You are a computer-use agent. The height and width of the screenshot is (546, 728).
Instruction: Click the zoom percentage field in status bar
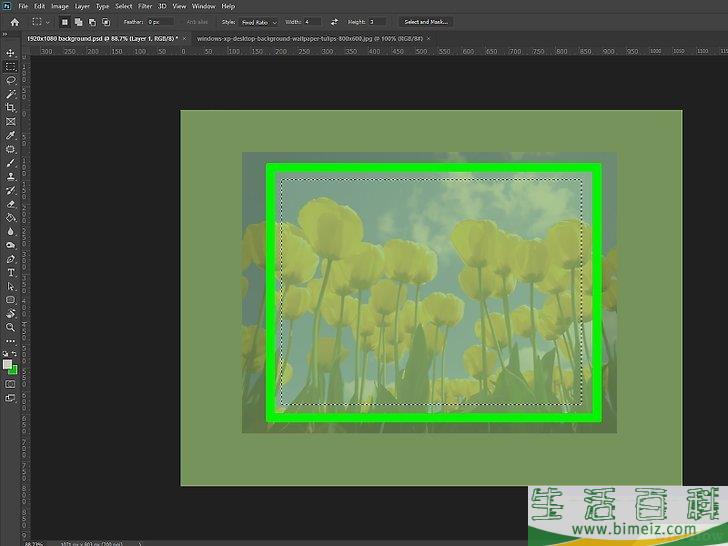pos(34,543)
